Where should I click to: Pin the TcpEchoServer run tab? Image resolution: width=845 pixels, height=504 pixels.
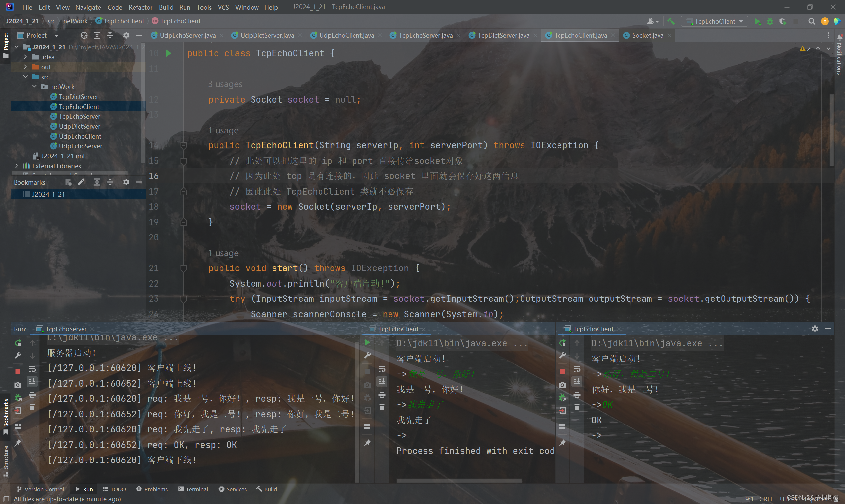pyautogui.click(x=18, y=443)
